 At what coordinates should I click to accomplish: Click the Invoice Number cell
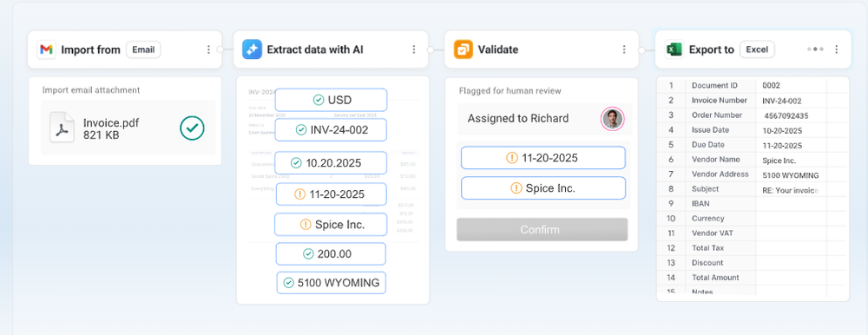point(720,100)
